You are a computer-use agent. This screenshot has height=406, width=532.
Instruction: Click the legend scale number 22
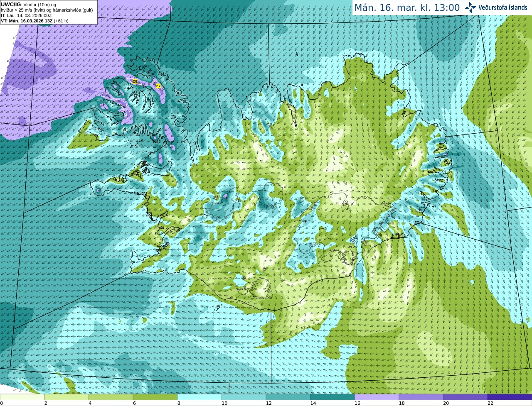(490, 403)
